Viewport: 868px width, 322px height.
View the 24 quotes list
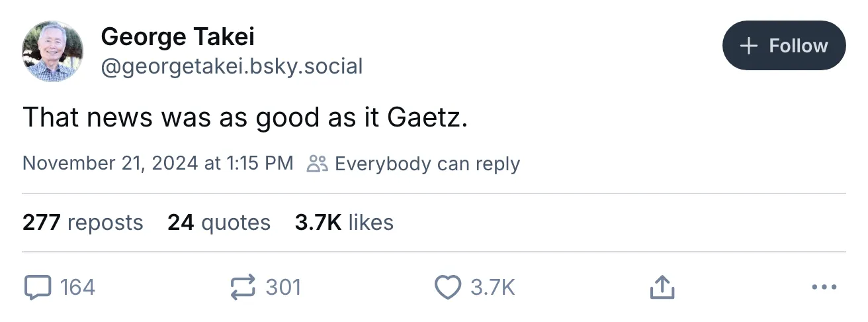(219, 223)
